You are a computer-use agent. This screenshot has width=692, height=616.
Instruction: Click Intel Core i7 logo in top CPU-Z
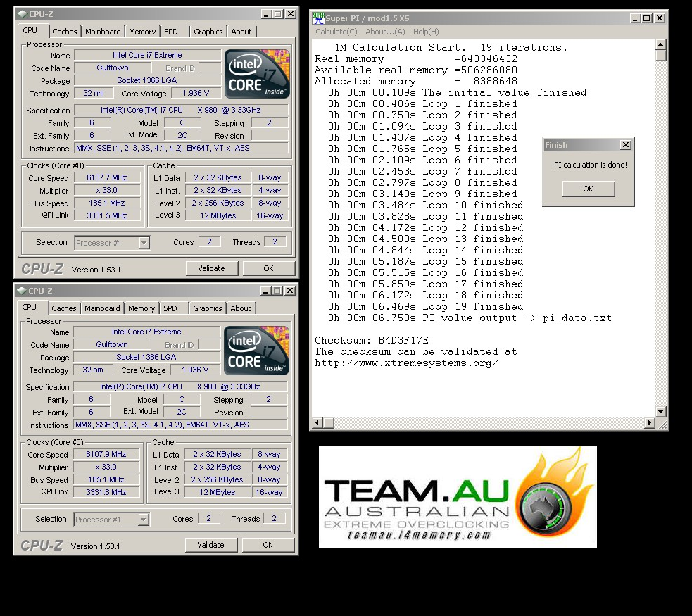tap(257, 73)
